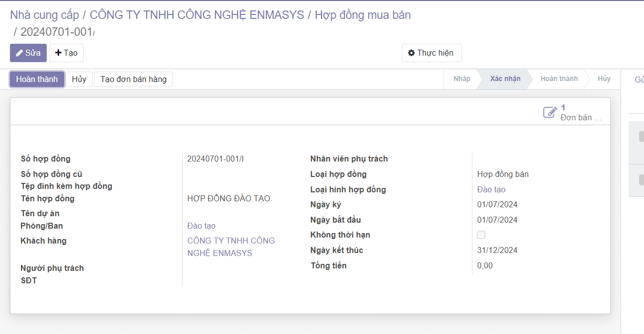Click the pencil icon on Sửa button

[19, 53]
